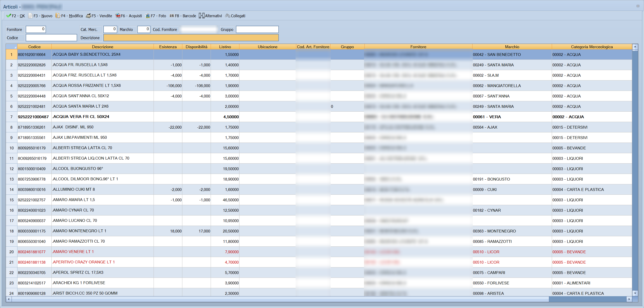The height and width of the screenshot is (308, 644).
Task: Click the Categoria Merceologica column header
Action: pos(592,47)
